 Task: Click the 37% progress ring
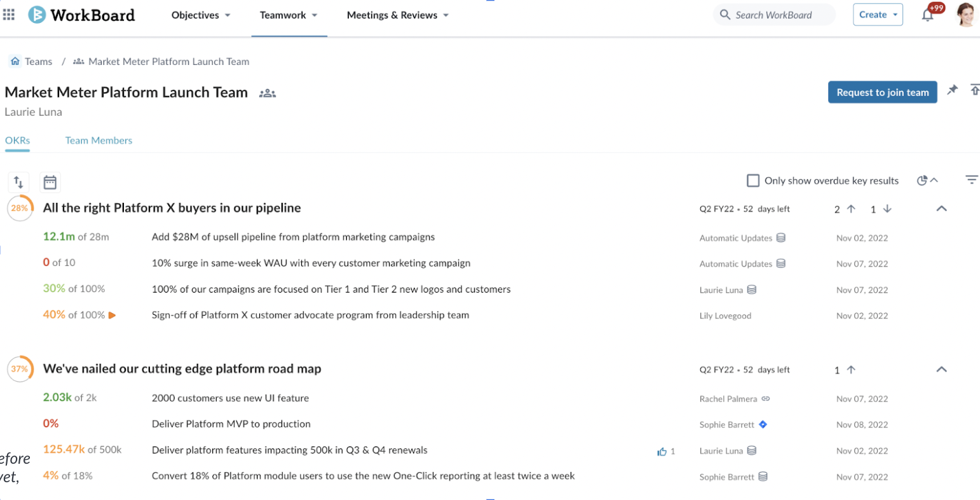point(20,369)
